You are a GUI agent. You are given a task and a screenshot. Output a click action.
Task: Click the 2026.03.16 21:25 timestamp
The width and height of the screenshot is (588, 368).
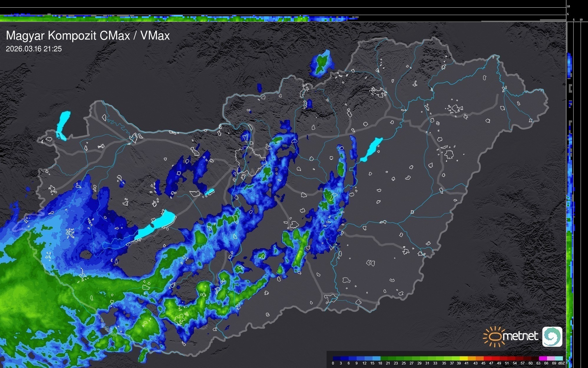coord(34,49)
